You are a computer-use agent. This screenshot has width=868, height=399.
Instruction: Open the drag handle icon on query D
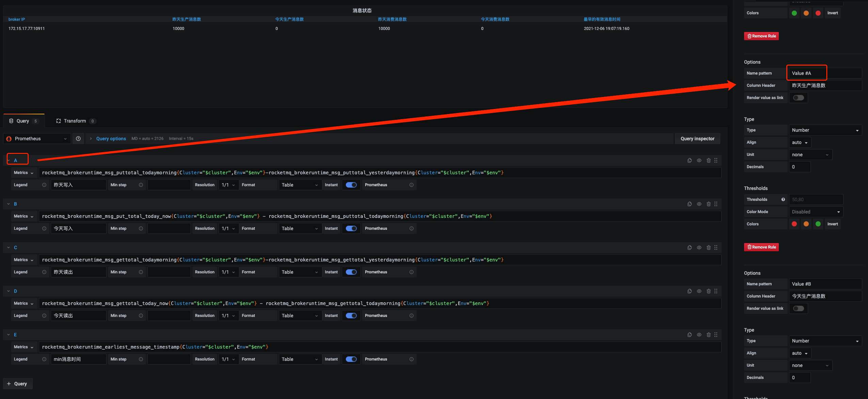[x=716, y=291]
